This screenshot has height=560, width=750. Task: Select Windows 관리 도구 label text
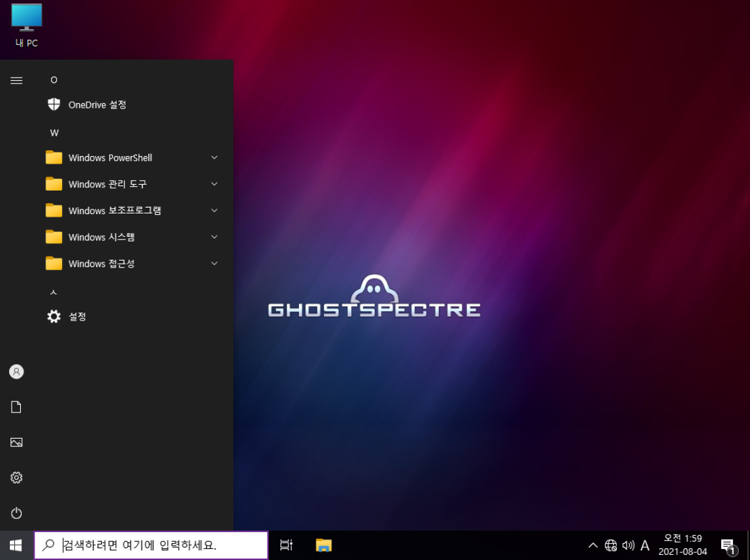coord(107,184)
